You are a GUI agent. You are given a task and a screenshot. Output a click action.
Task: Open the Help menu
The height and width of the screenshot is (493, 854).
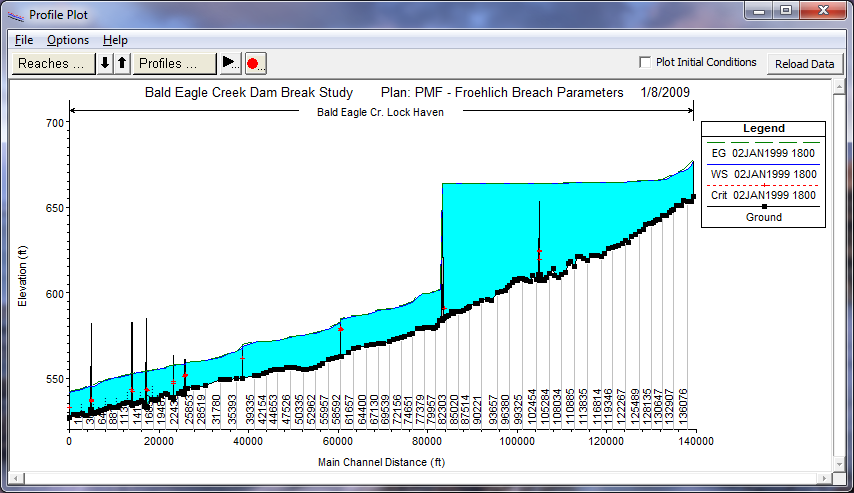click(x=115, y=40)
